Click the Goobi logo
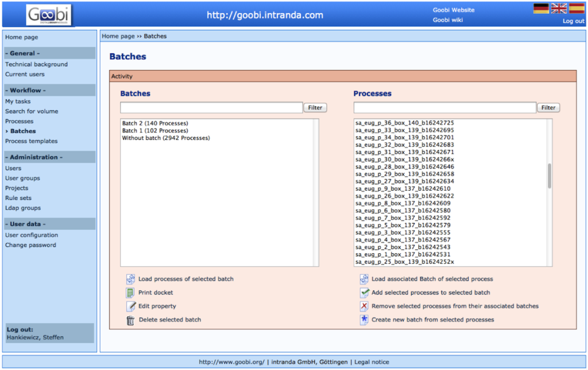 [x=49, y=15]
